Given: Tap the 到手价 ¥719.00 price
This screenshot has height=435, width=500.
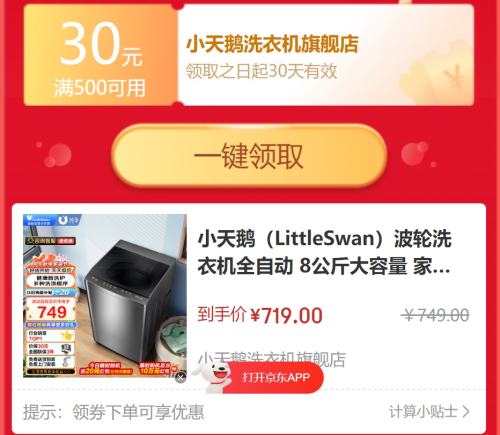Looking at the screenshot, I should click(x=260, y=315).
